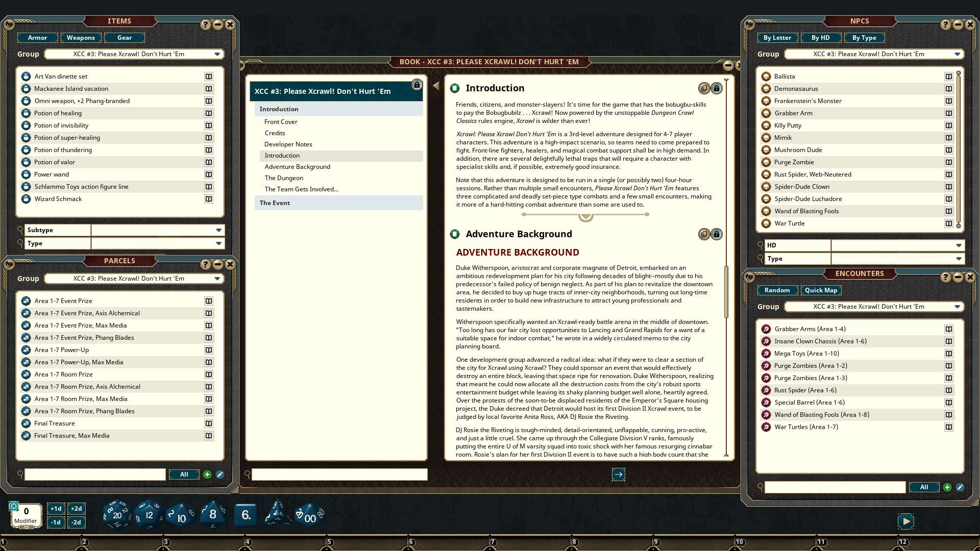Image resolution: width=980 pixels, height=551 pixels.
Task: Switch to Weapons tab in Items
Action: click(81, 38)
